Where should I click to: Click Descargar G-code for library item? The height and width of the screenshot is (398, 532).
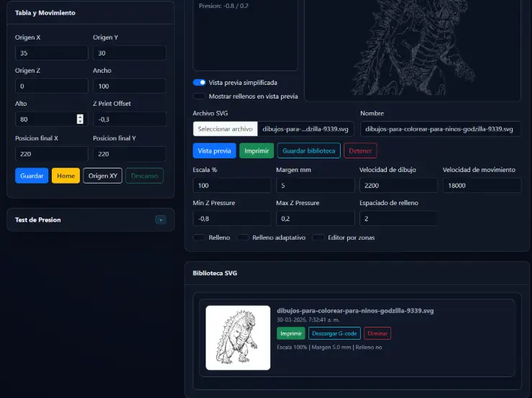[334, 333]
